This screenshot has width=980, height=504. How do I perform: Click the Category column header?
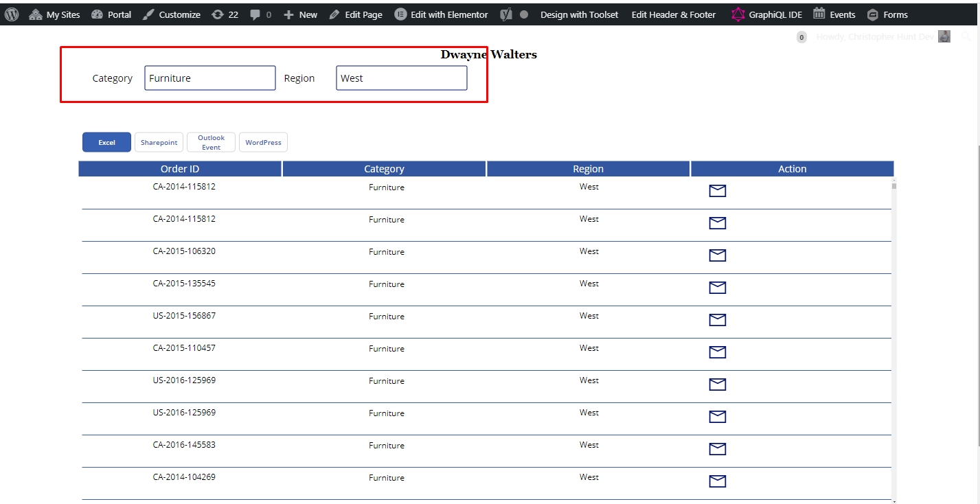tap(384, 169)
